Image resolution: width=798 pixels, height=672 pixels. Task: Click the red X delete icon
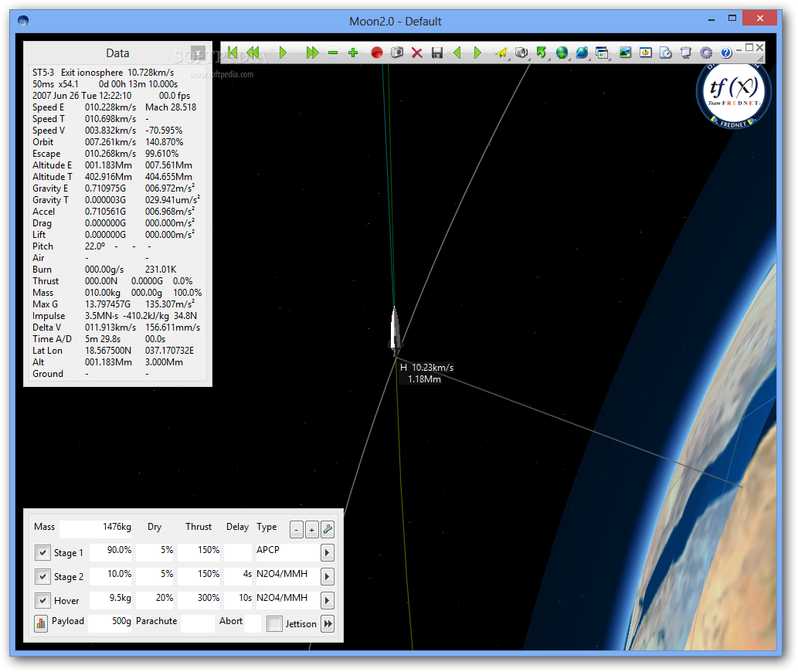pos(417,53)
